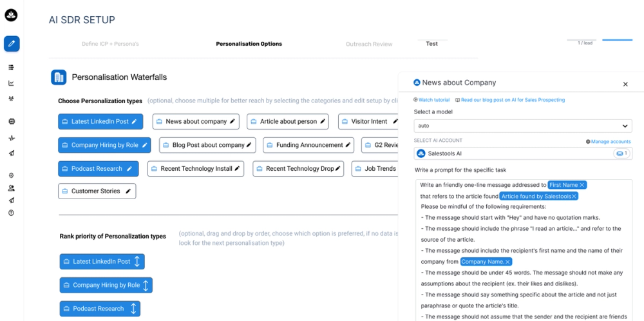
Task: Click inside the prompt text area
Action: 523,250
